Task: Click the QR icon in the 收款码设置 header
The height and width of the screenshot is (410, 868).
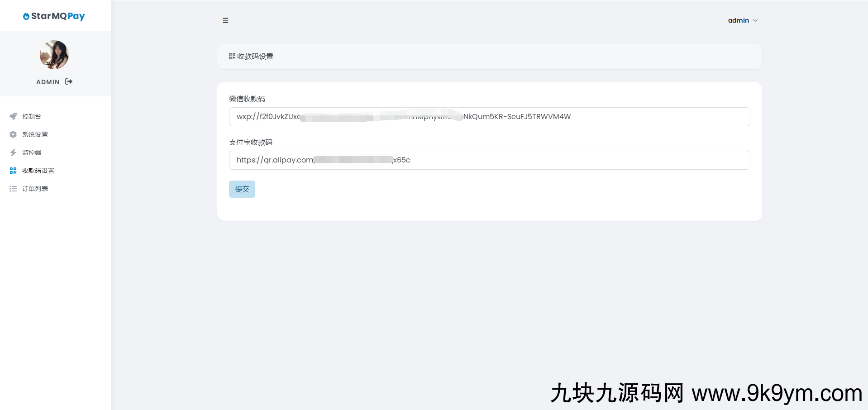Action: click(231, 56)
